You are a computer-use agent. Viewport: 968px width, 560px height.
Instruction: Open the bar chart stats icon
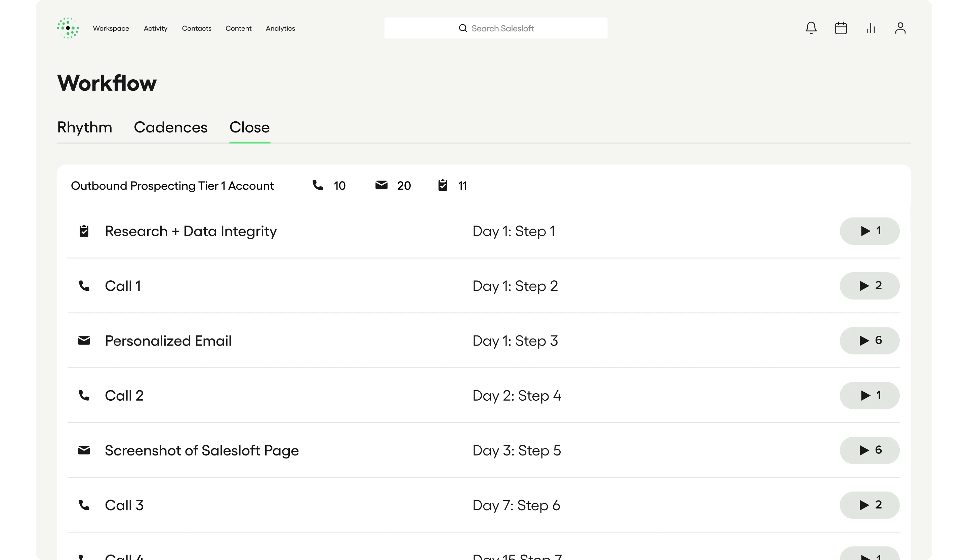pyautogui.click(x=871, y=28)
